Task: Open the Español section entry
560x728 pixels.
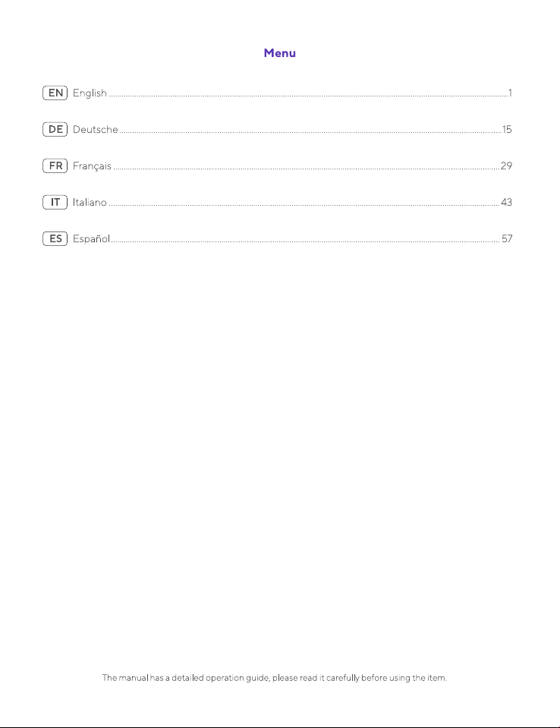Action: tap(91, 239)
